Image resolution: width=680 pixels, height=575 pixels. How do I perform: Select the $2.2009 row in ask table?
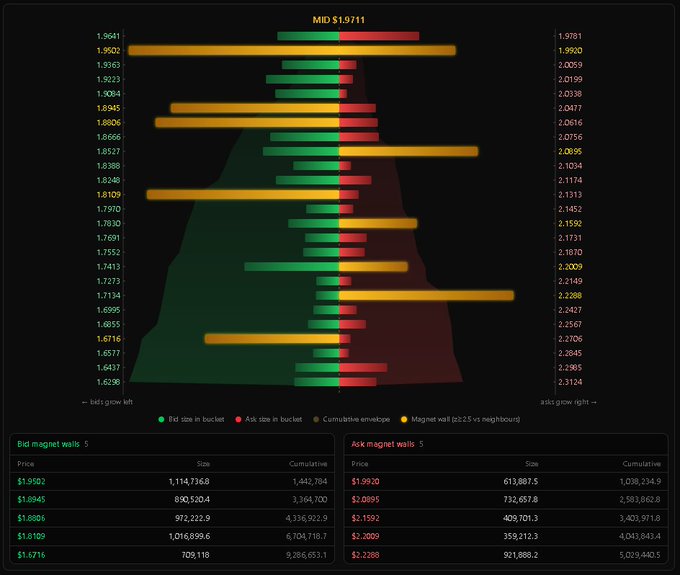pos(506,536)
